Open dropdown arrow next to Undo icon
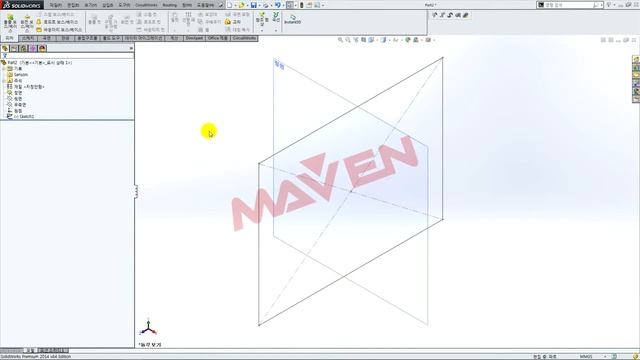The width and height of the screenshot is (640, 360). (x=283, y=5)
